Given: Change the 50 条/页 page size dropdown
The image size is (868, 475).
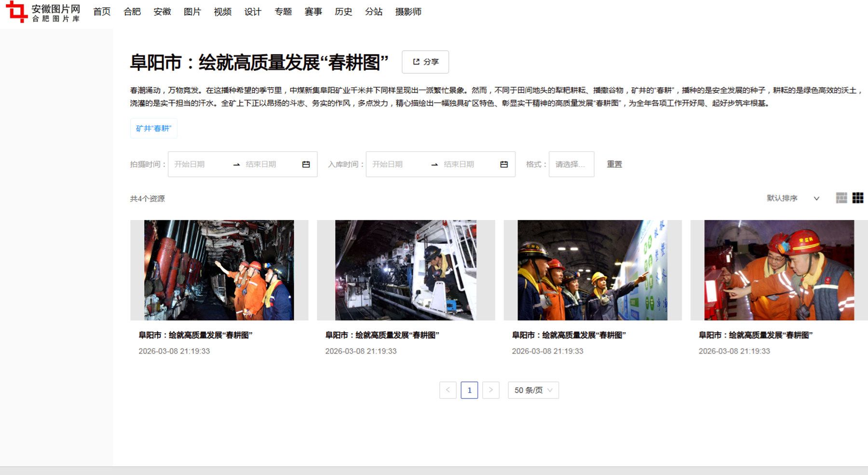Looking at the screenshot, I should [x=533, y=390].
